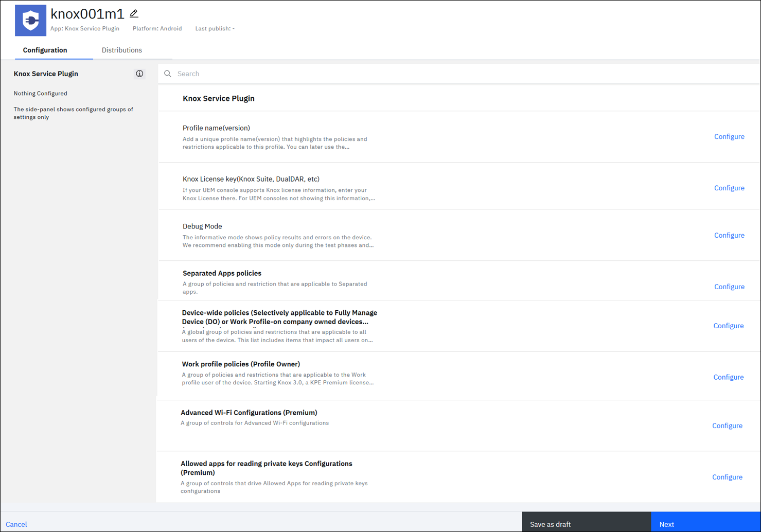The width and height of the screenshot is (761, 532).
Task: Click the Knox Service Plugin app icon
Action: click(30, 21)
